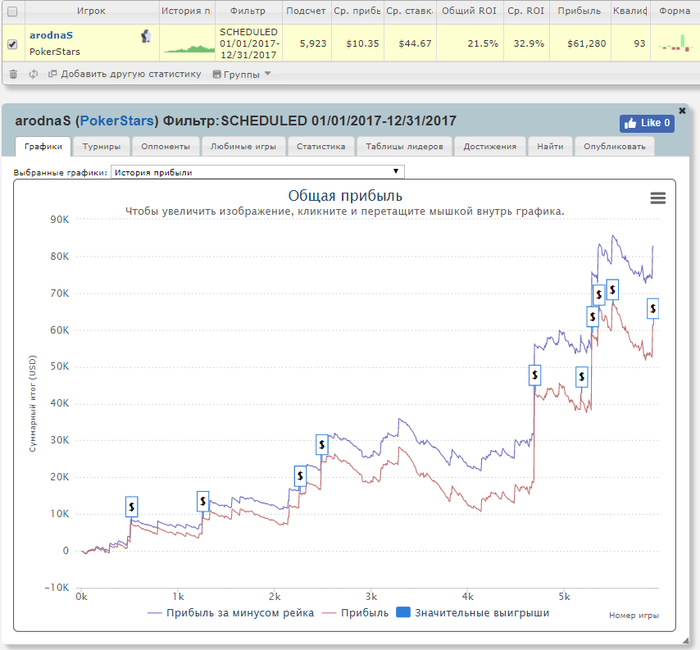Sort by 'Ср. ROI' column header
The height and width of the screenshot is (650, 700).
coord(526,11)
